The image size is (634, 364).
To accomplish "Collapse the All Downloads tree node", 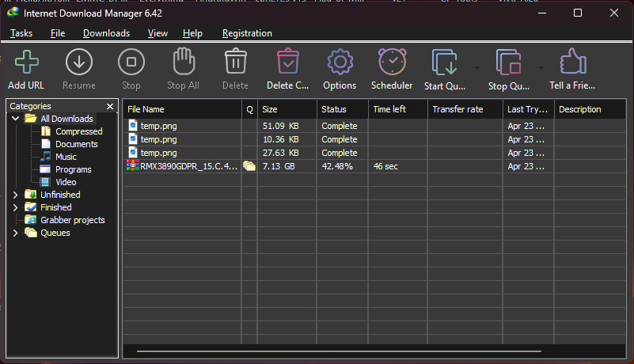I will 16,119.
